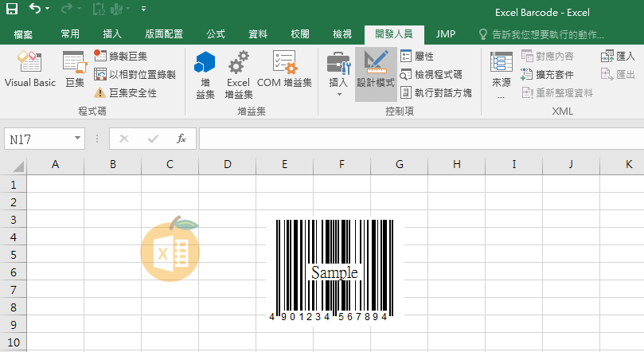The height and width of the screenshot is (352, 644).
Task: Select row 5 header
Action: click(x=14, y=254)
